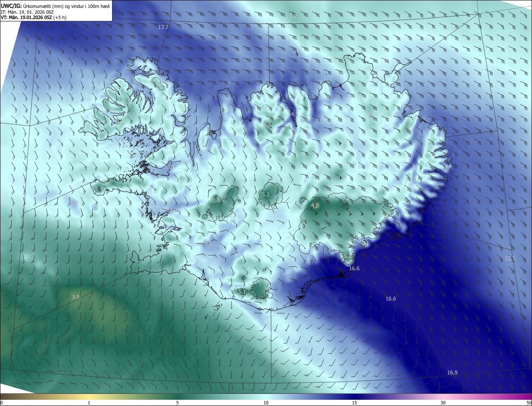
Task: Click the 5.6 value label on the map
Action: pos(216,198)
